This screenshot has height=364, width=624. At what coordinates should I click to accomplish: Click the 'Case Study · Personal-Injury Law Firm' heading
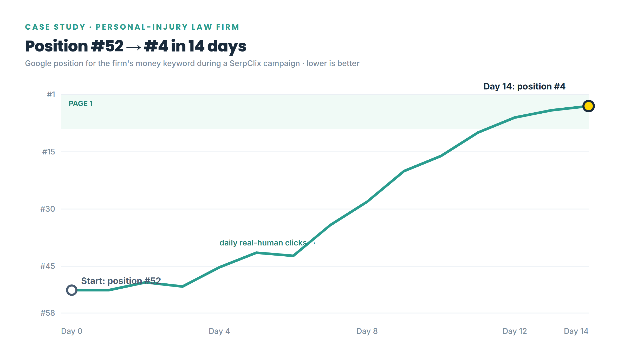pyautogui.click(x=132, y=27)
